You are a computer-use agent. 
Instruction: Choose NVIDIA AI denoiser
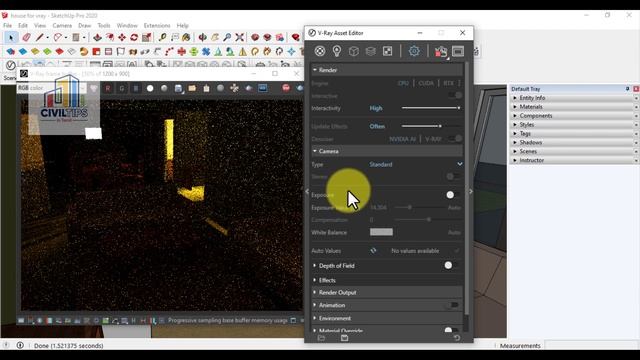pyautogui.click(x=402, y=139)
